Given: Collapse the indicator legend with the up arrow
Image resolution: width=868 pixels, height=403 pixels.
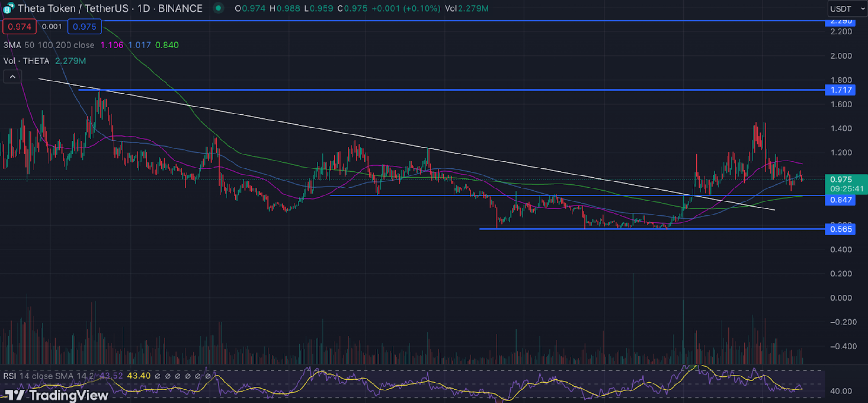Looking at the screenshot, I should 13,76.
